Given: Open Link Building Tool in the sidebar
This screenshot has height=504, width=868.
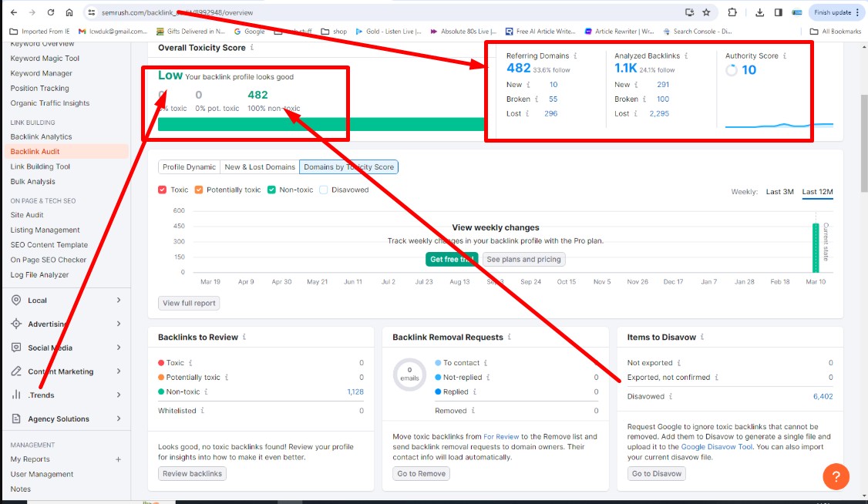Looking at the screenshot, I should coord(40,166).
